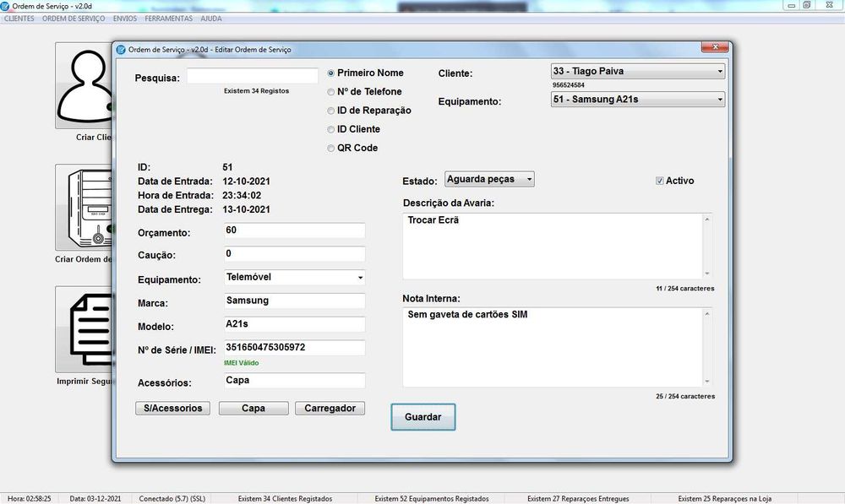Close the Editar Ordem de Serviço dialog
The image size is (845, 504).
tap(715, 47)
